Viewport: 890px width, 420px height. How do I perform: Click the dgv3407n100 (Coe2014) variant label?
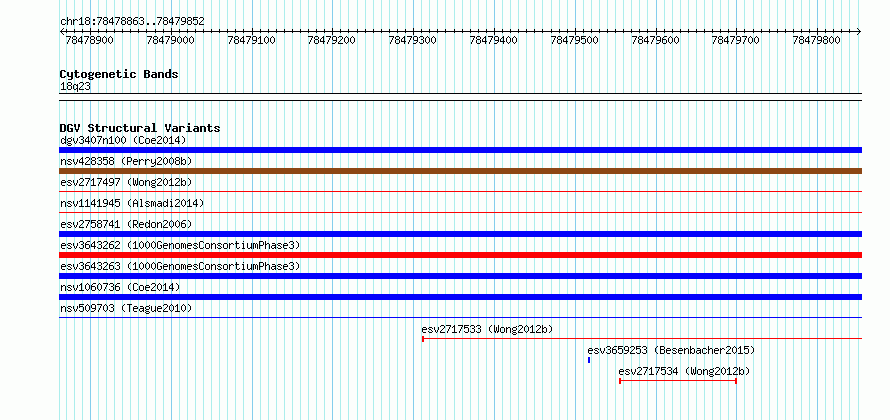[123, 140]
